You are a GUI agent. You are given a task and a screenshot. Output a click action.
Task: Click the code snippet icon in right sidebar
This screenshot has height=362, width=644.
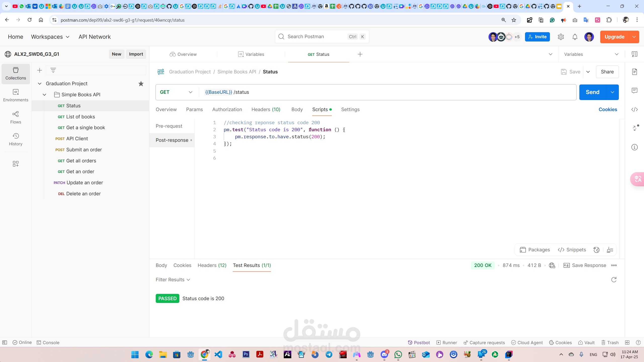click(x=634, y=109)
